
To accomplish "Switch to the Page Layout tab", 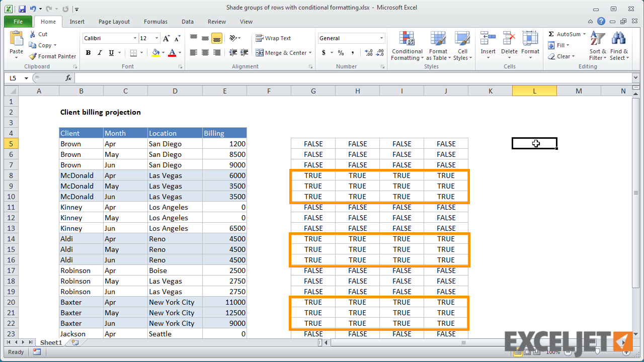I will click(114, 22).
